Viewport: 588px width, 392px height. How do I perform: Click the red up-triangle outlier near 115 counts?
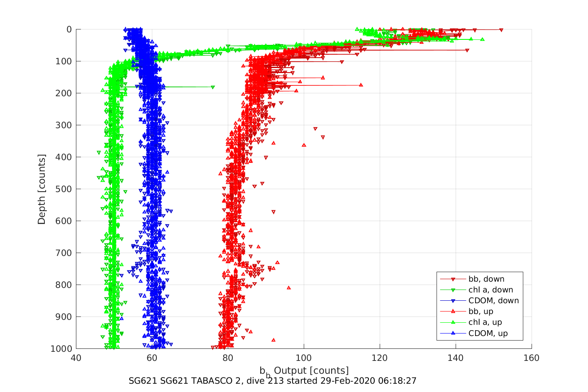(361, 85)
